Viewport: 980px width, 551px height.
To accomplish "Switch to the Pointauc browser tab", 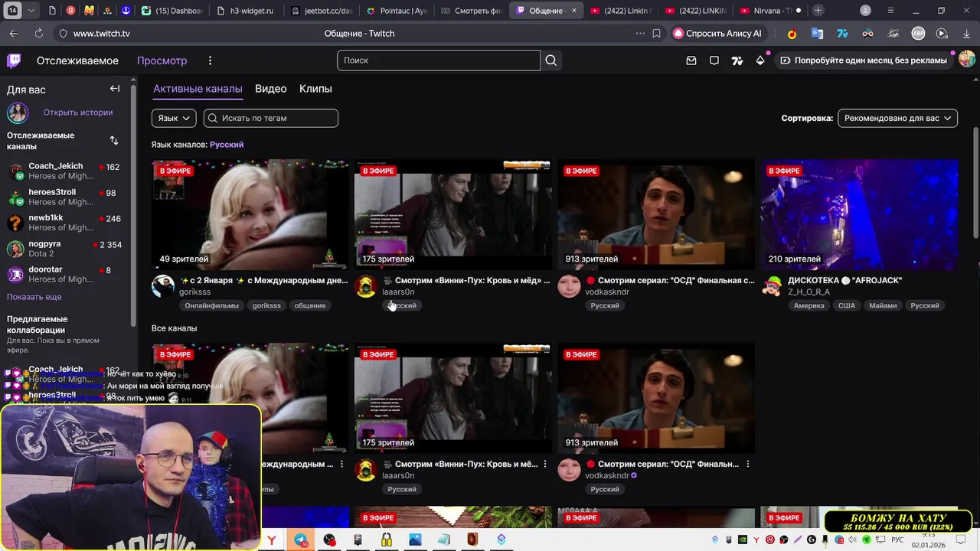I will 397,11.
